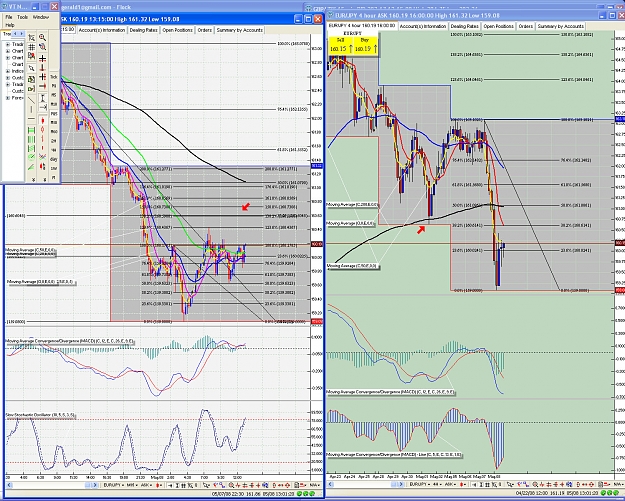Expand the Forex tree node
The width and height of the screenshot is (625, 501).
[8, 98]
